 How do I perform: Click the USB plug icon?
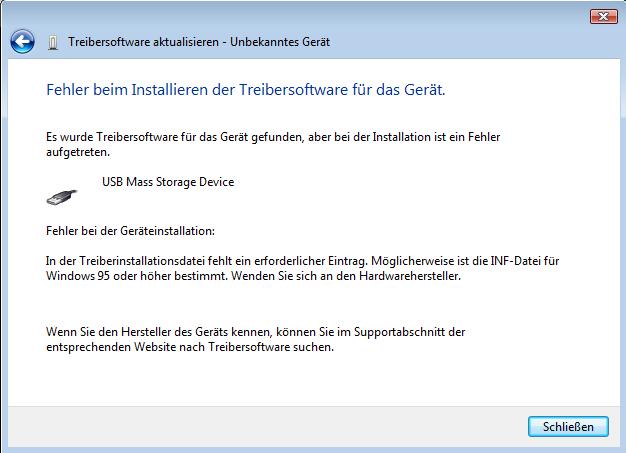click(x=61, y=197)
